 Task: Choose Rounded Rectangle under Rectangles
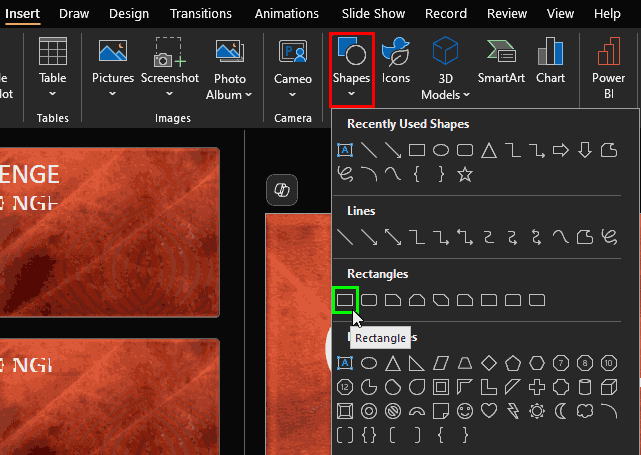pos(369,300)
